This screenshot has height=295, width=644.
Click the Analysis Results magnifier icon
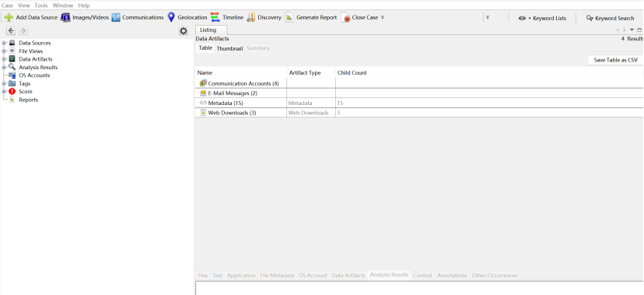pyautogui.click(x=12, y=67)
